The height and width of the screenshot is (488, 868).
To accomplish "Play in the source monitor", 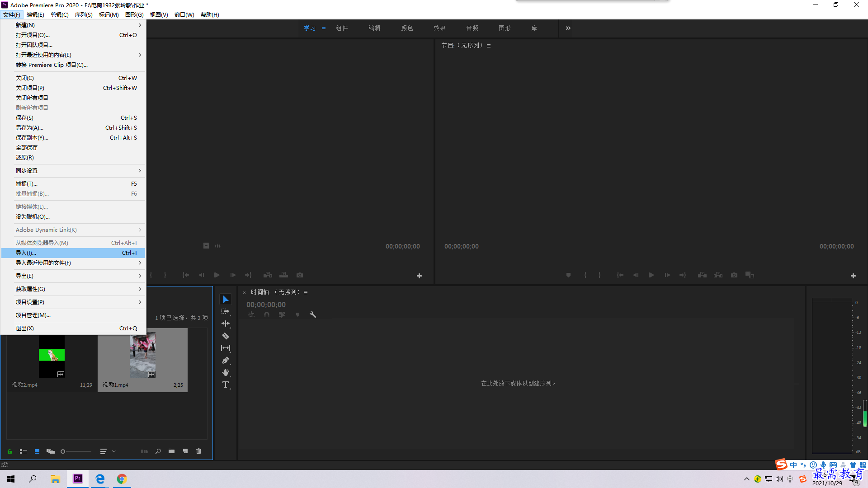I will pos(217,275).
